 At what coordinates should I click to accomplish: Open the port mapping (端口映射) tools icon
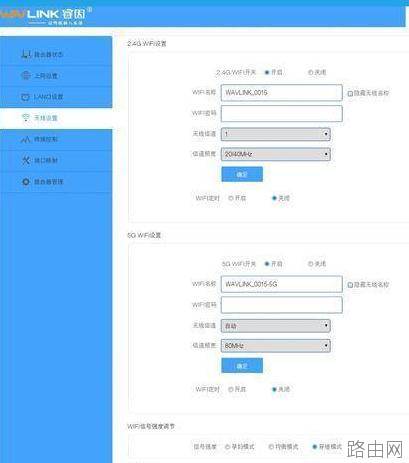(x=26, y=160)
